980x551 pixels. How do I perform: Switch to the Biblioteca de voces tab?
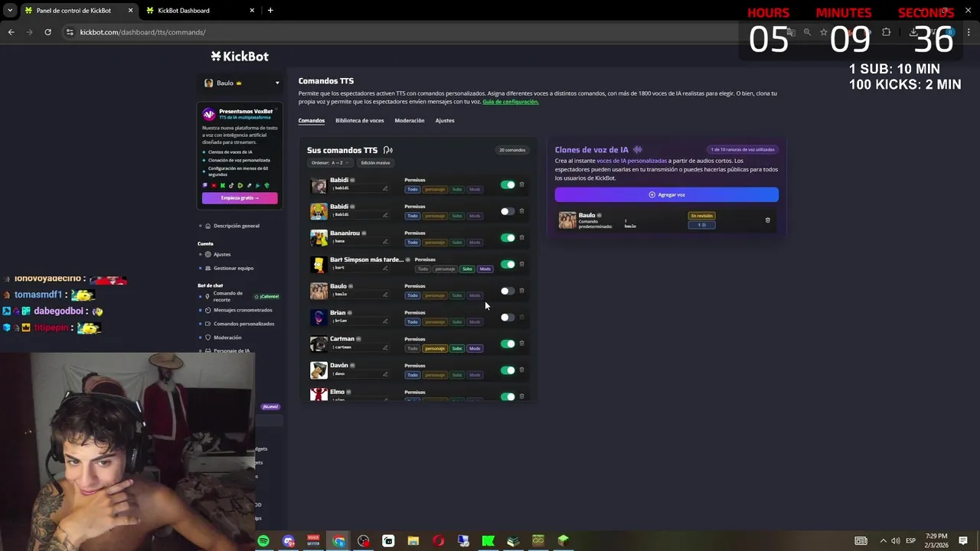point(359,120)
